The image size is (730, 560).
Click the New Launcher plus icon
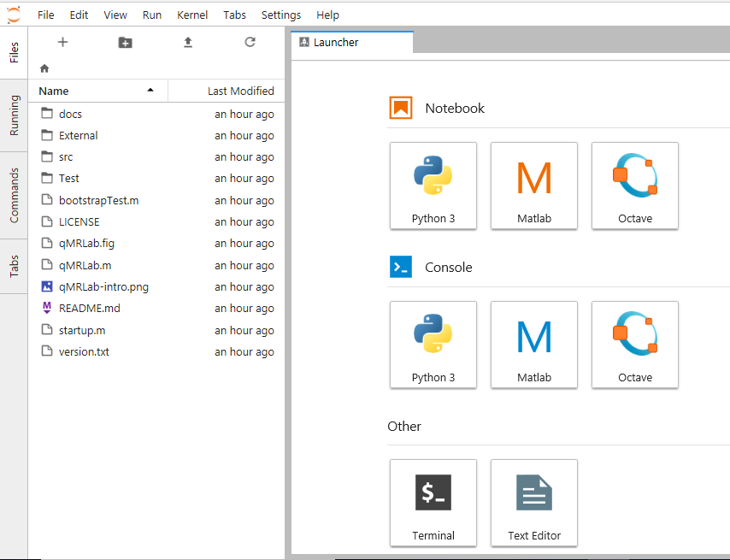coord(62,43)
